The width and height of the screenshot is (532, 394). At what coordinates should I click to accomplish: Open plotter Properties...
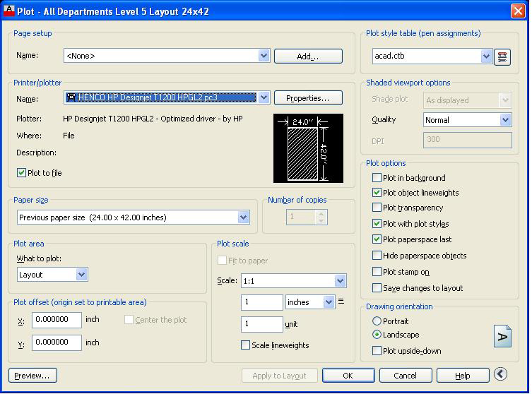[308, 98]
